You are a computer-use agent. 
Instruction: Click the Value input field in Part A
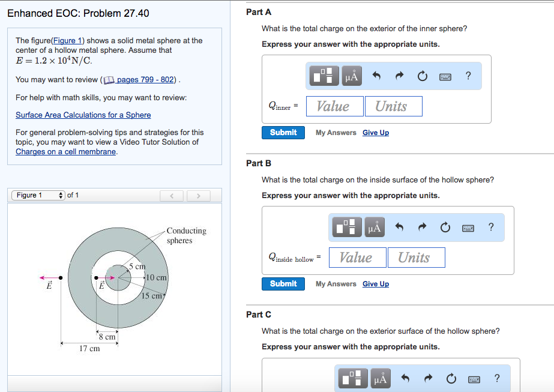coord(334,106)
